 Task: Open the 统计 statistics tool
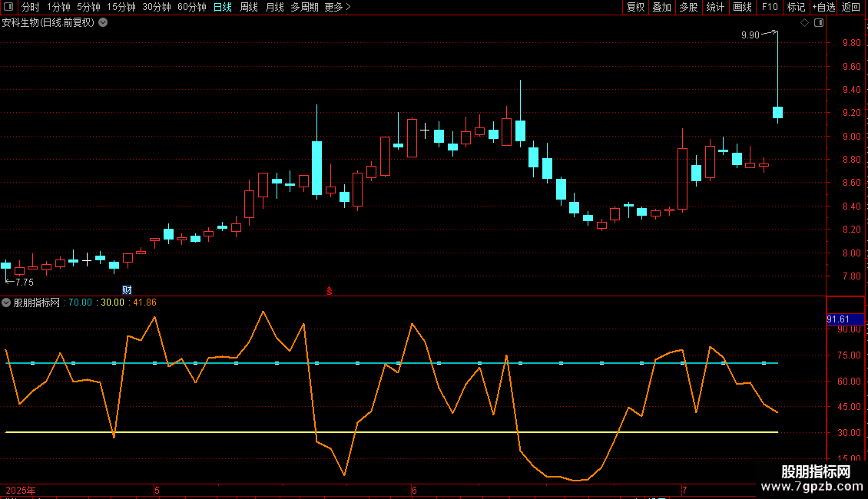pyautogui.click(x=715, y=7)
